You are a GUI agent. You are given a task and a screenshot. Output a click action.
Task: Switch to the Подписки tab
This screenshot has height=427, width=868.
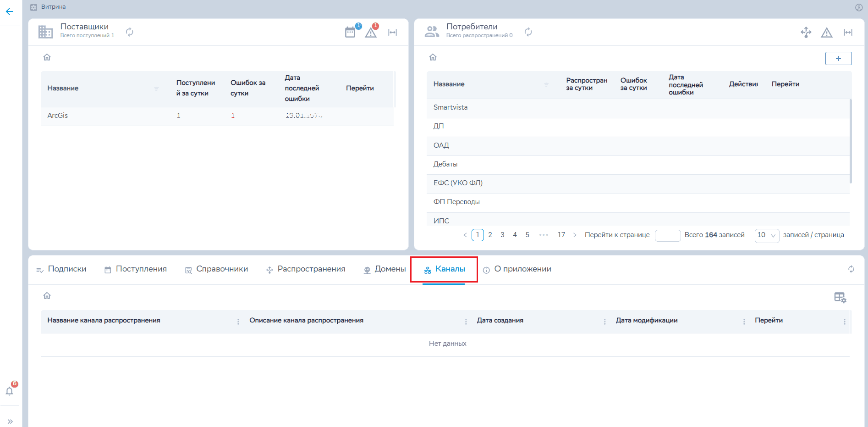point(61,269)
